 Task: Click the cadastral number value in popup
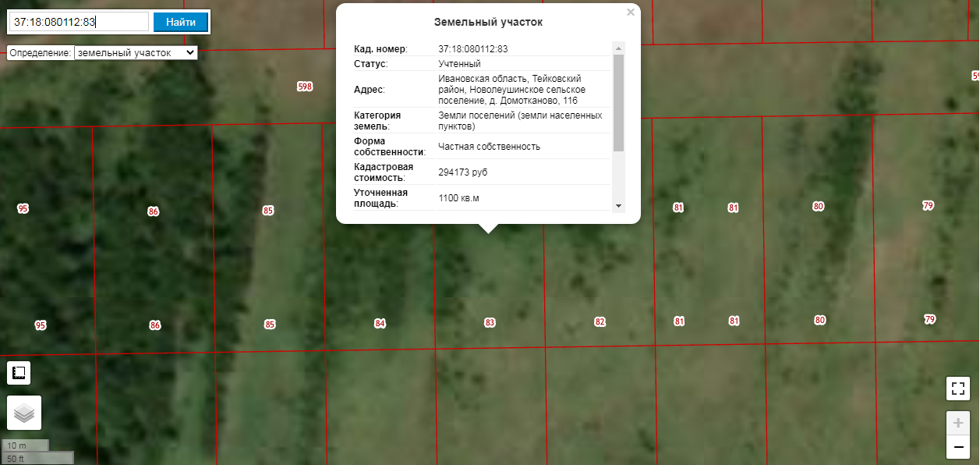(473, 49)
